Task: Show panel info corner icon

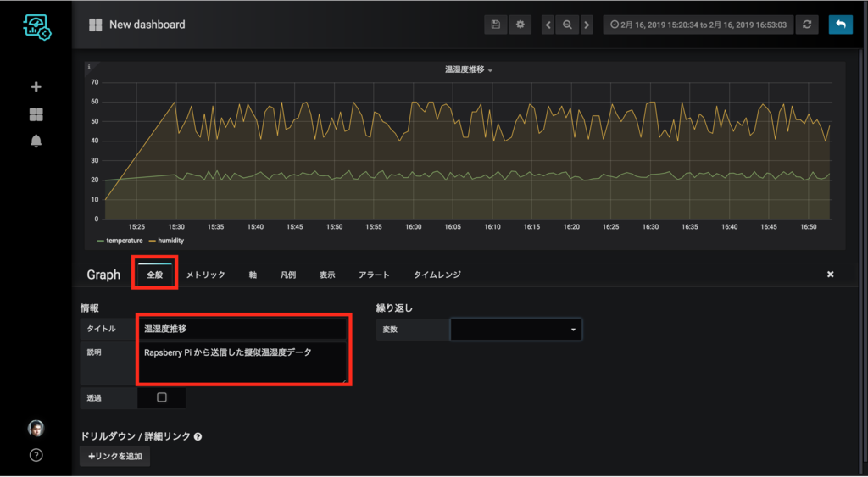Action: click(90, 67)
